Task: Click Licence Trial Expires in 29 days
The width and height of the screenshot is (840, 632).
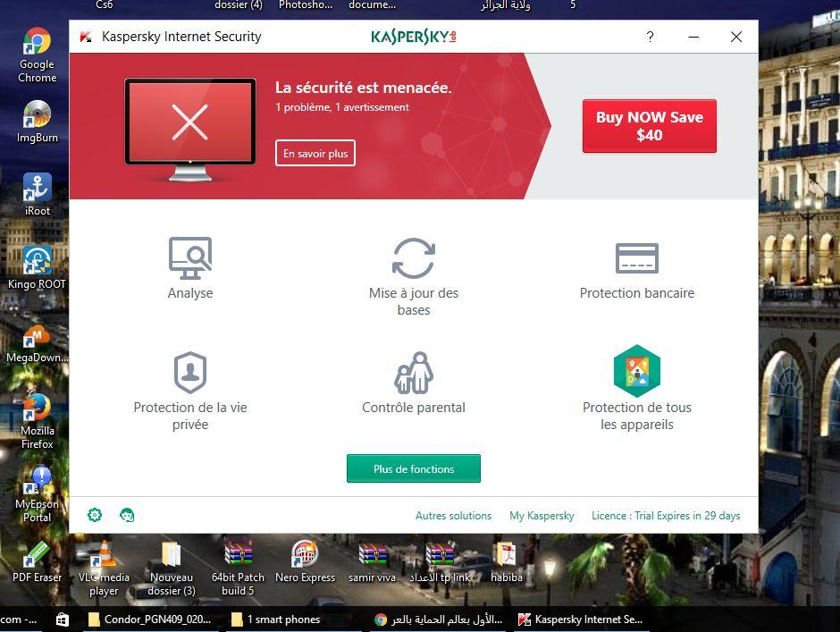Action: [666, 516]
